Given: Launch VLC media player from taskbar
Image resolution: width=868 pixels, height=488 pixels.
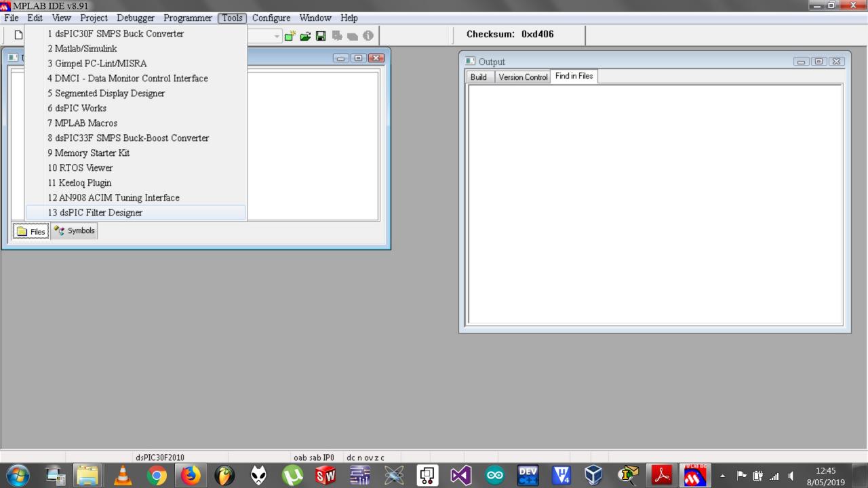Looking at the screenshot, I should (x=123, y=476).
